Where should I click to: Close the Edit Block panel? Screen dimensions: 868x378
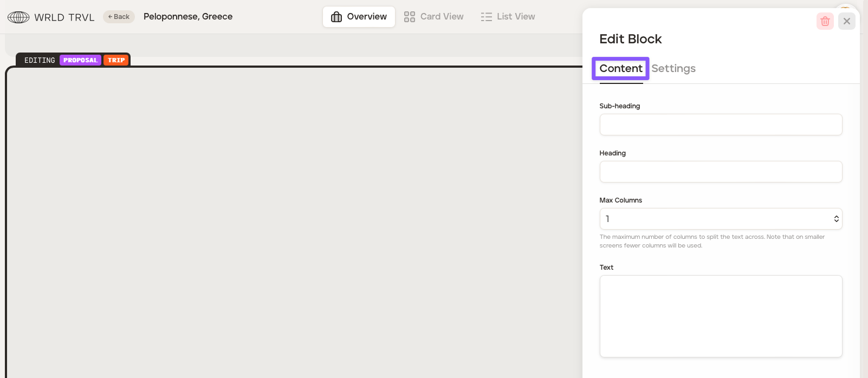tap(846, 21)
